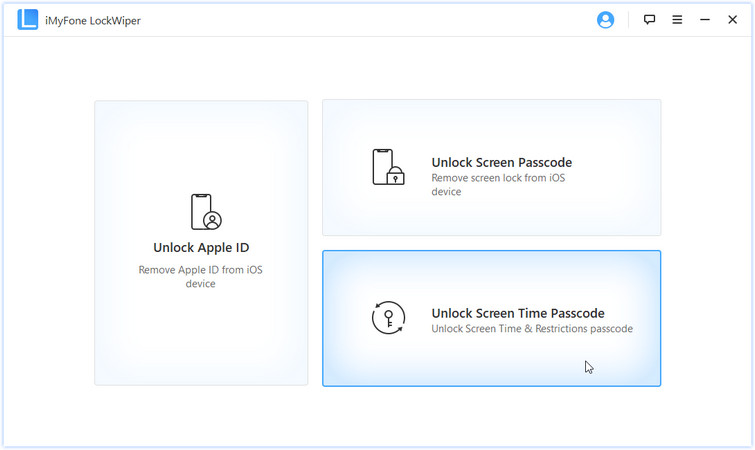Open the user account profile icon

point(605,20)
